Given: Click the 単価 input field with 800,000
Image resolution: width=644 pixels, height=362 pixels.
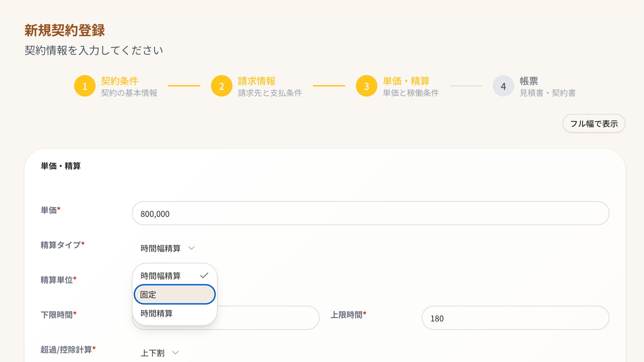Looking at the screenshot, I should 370,214.
